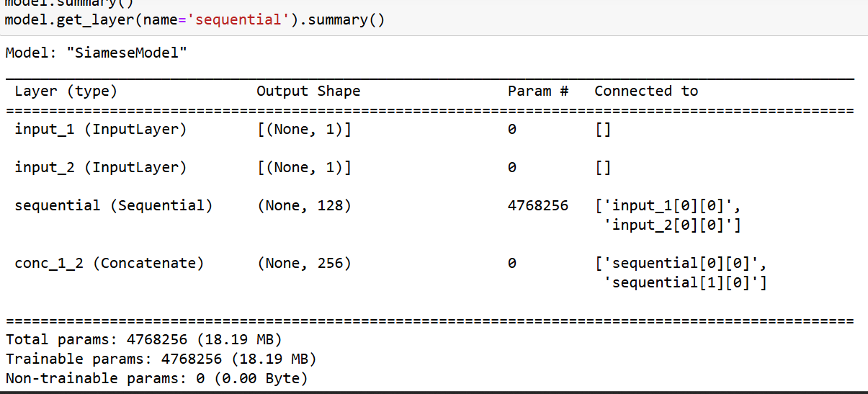
Task: Select the 'sequential' string in the code
Action: [237, 19]
